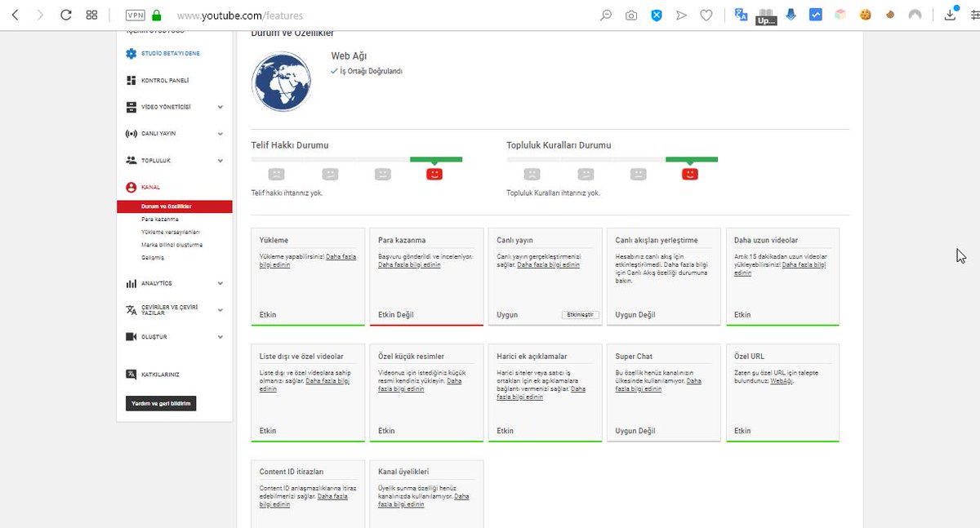
Task: Click the Canlı Yayın broadcast icon
Action: click(x=131, y=134)
